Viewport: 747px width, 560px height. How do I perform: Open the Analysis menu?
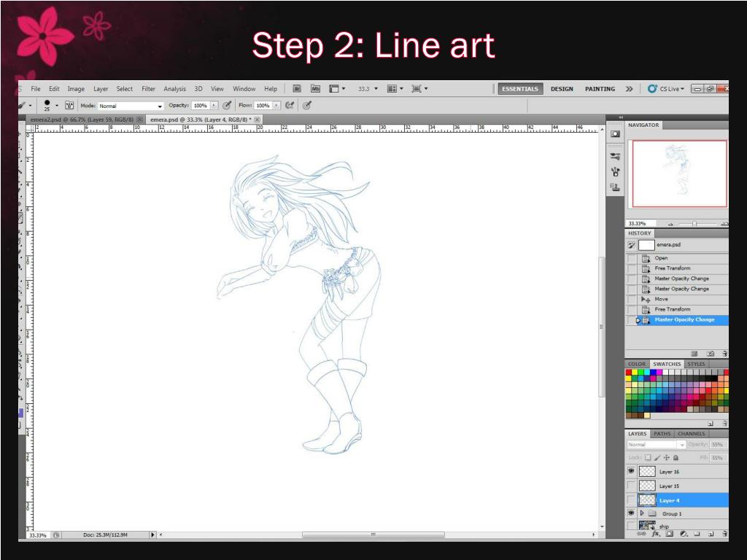(175, 88)
